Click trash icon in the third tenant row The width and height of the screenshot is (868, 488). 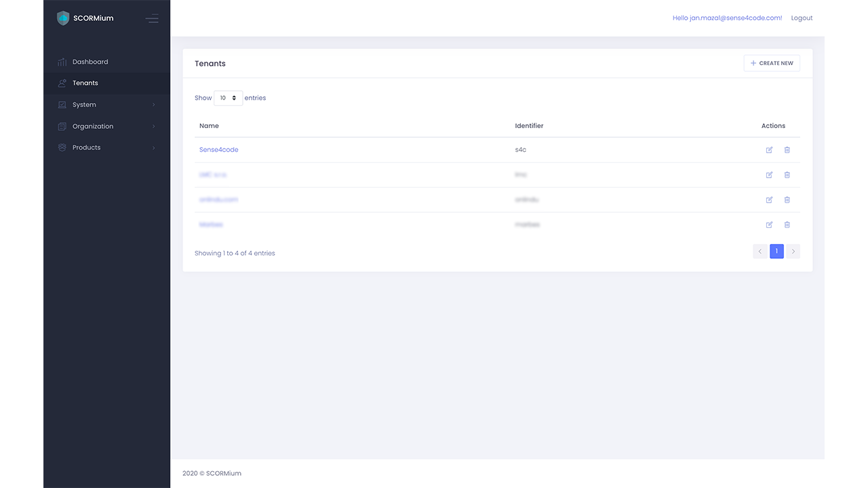[x=787, y=200]
